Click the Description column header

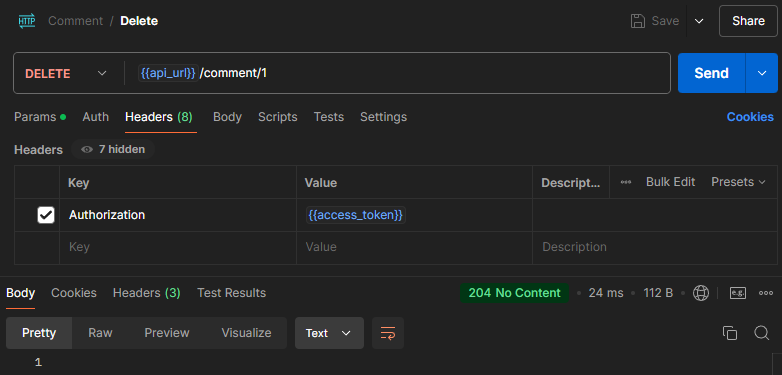pyautogui.click(x=571, y=183)
